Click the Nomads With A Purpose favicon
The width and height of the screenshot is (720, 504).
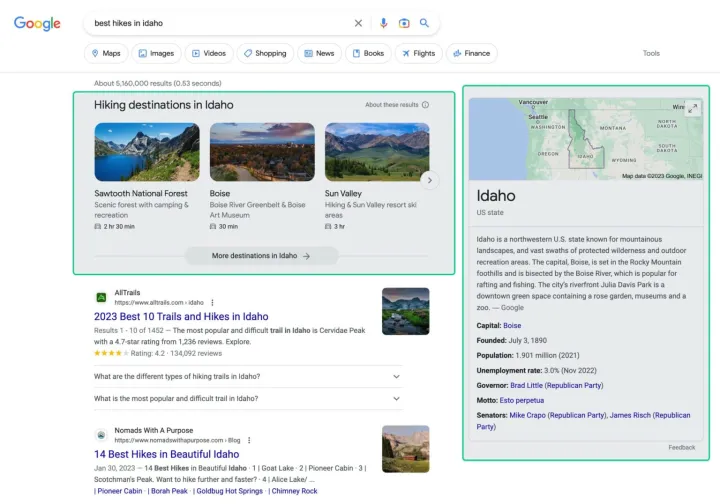(x=101, y=435)
